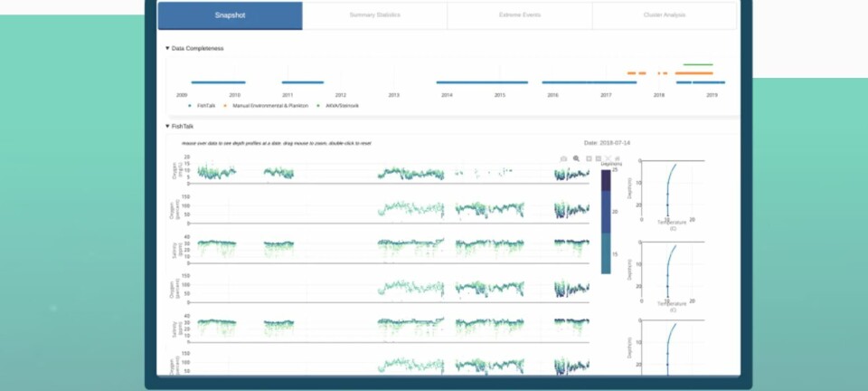Click the camera download plot icon

tap(563, 158)
